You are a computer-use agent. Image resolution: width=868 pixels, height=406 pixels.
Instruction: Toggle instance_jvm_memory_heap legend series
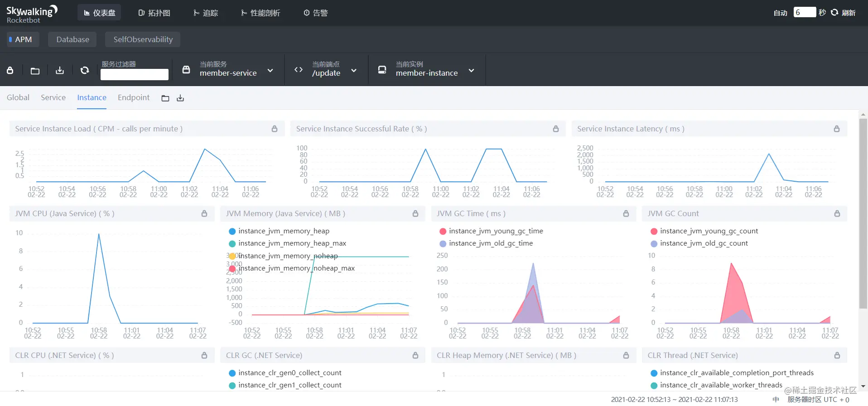(279, 231)
